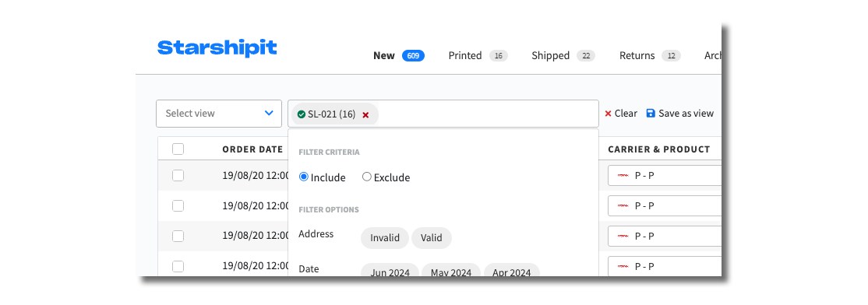The width and height of the screenshot is (868, 305).
Task: Check the first order row checkbox
Action: click(x=178, y=176)
